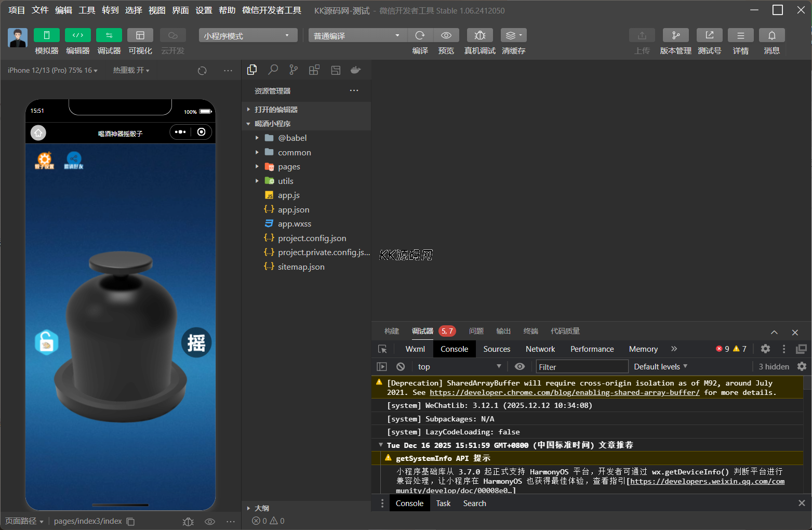This screenshot has width=812, height=530.
Task: Open search panel magnifier icon
Action: (273, 70)
